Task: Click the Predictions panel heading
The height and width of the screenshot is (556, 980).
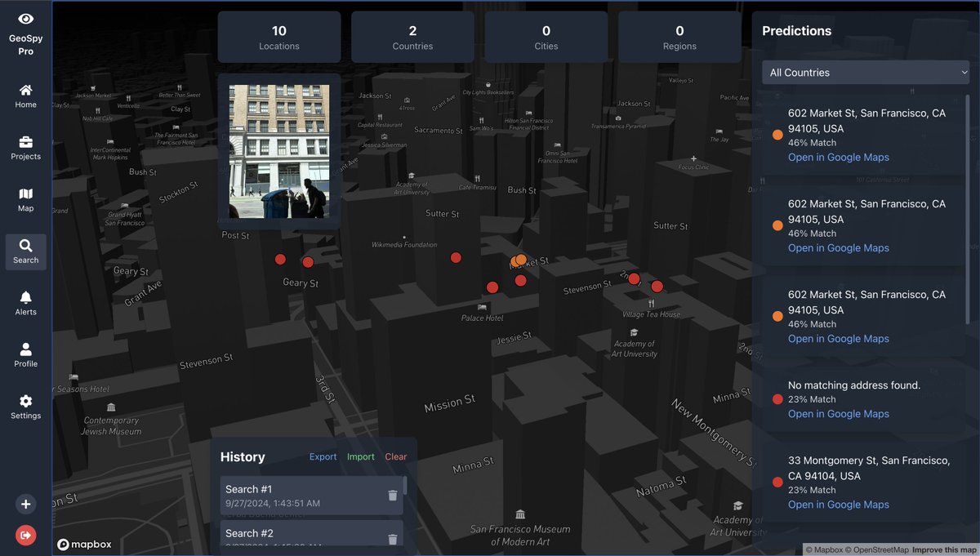Action: 796,31
